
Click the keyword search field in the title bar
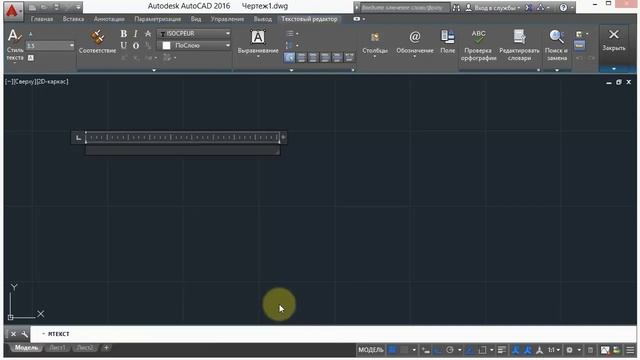[404, 7]
